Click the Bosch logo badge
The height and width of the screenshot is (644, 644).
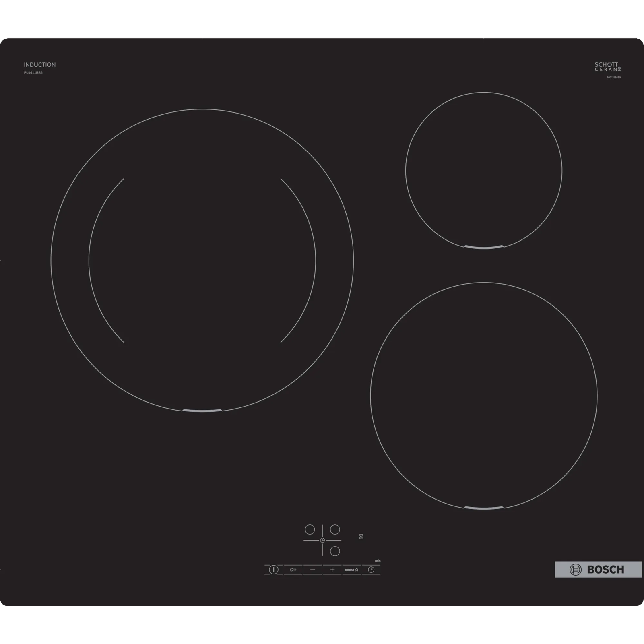[598, 570]
